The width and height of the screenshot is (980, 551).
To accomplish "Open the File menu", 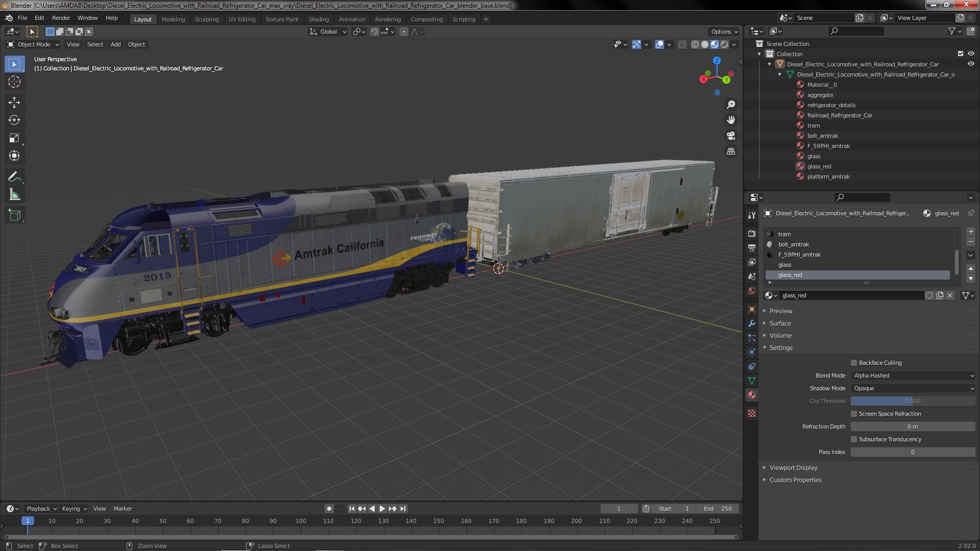I will 22,18.
